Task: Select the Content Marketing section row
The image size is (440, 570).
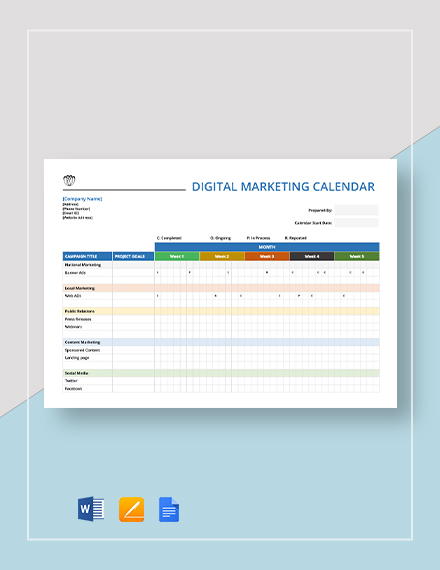Action: (221, 342)
